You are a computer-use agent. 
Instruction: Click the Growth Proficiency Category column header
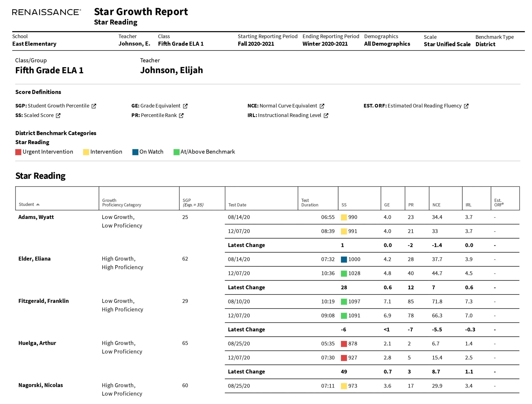click(x=122, y=202)
